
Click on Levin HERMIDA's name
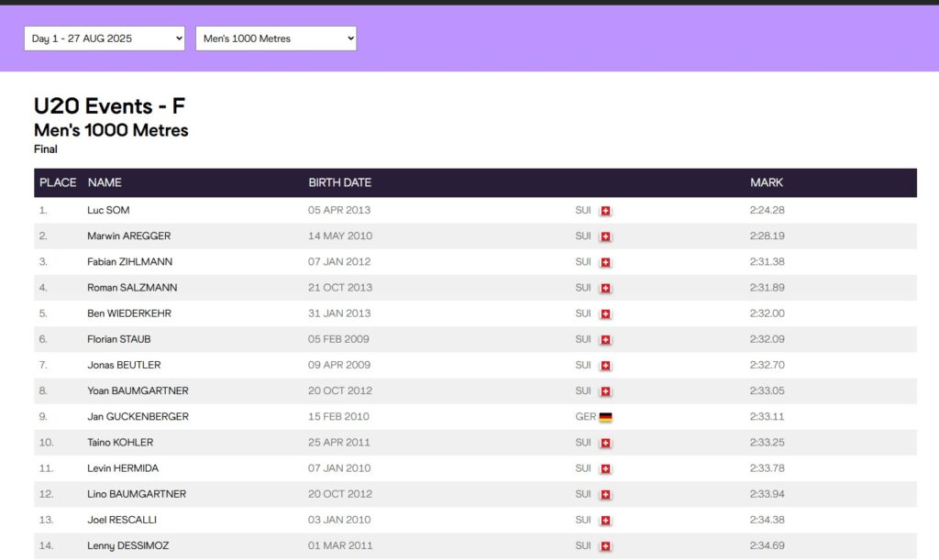tap(123, 468)
